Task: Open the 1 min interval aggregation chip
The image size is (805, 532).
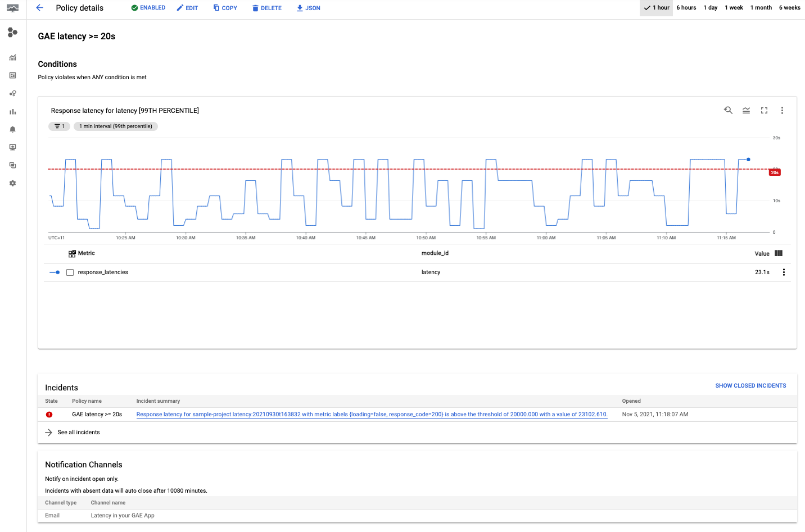Action: click(x=115, y=126)
